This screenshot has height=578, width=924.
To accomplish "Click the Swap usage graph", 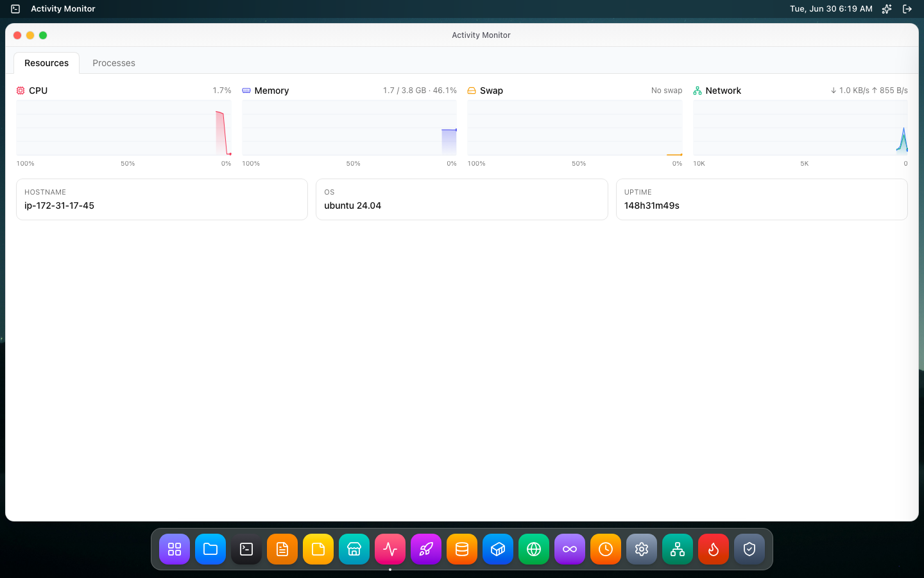I will (x=575, y=128).
